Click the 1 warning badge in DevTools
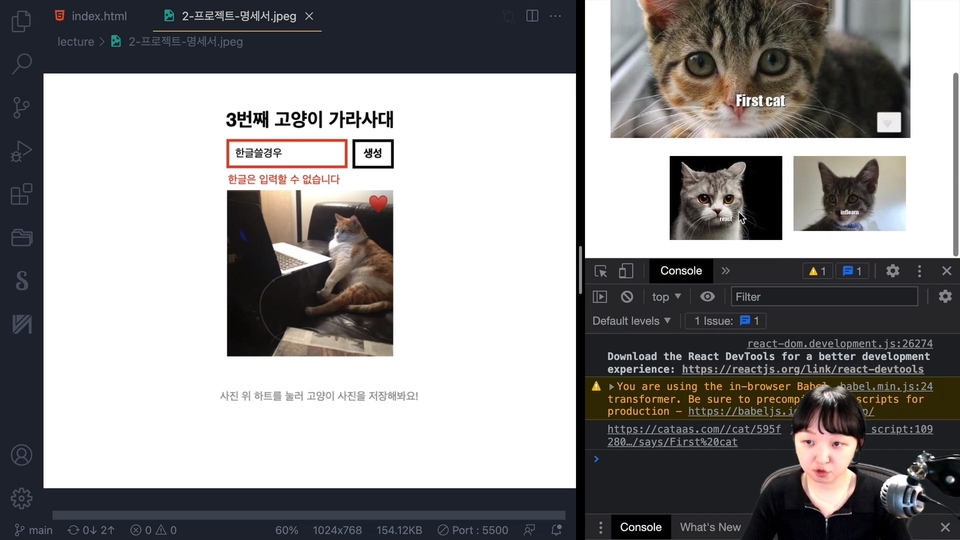The image size is (960, 540). click(817, 271)
